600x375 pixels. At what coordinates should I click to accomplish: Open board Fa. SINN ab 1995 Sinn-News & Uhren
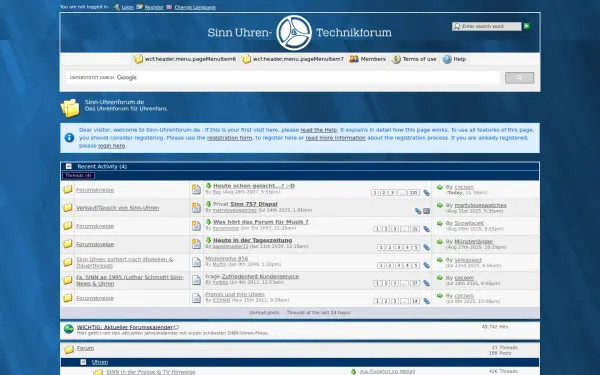(x=130, y=280)
